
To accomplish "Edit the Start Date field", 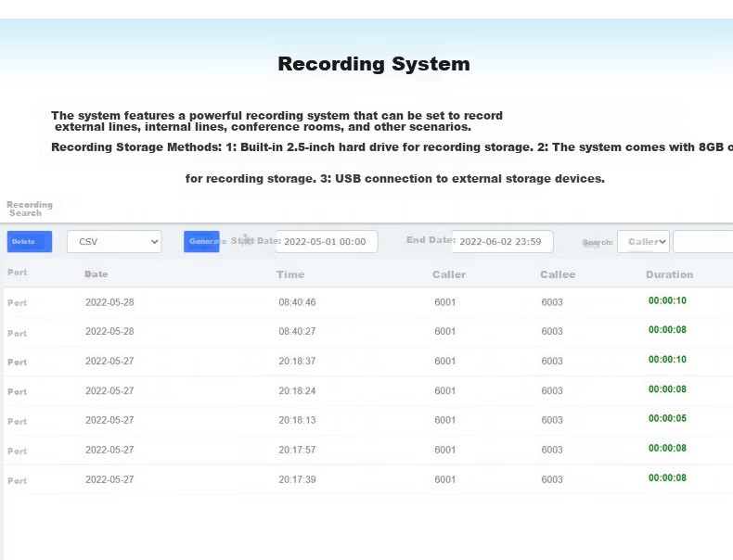I will (x=327, y=241).
